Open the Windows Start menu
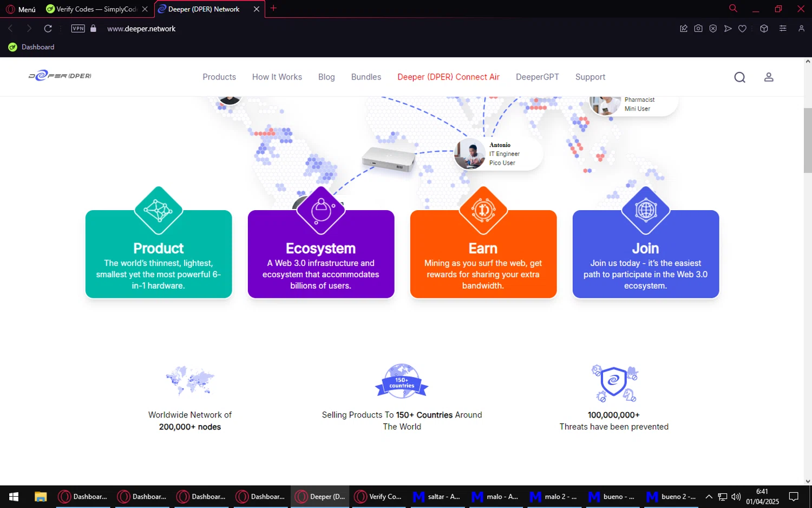The width and height of the screenshot is (812, 508). [14, 497]
